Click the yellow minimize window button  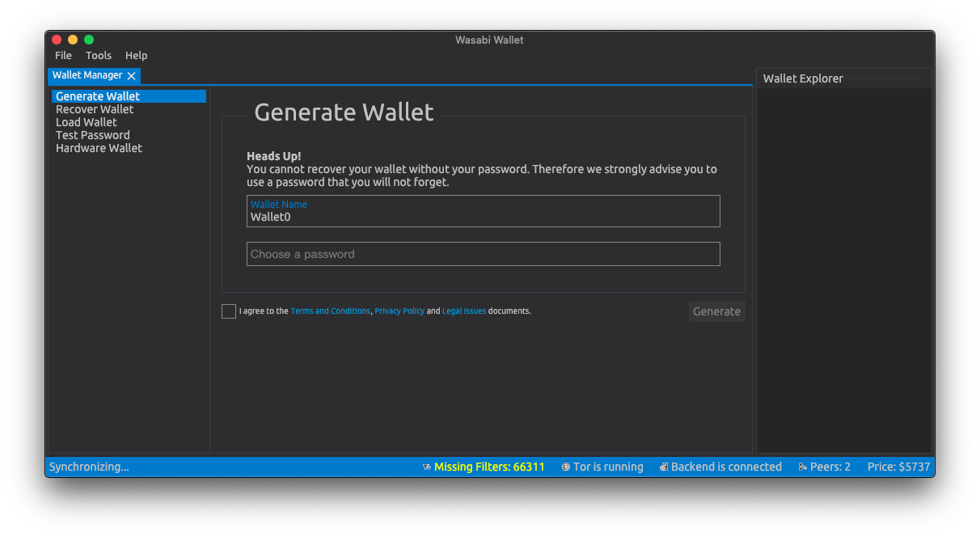click(x=73, y=40)
